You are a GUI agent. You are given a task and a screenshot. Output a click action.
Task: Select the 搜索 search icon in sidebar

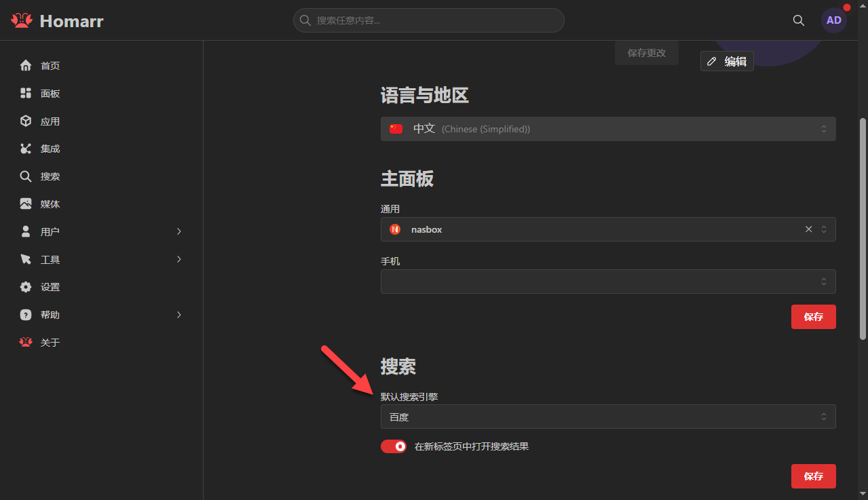[26, 176]
